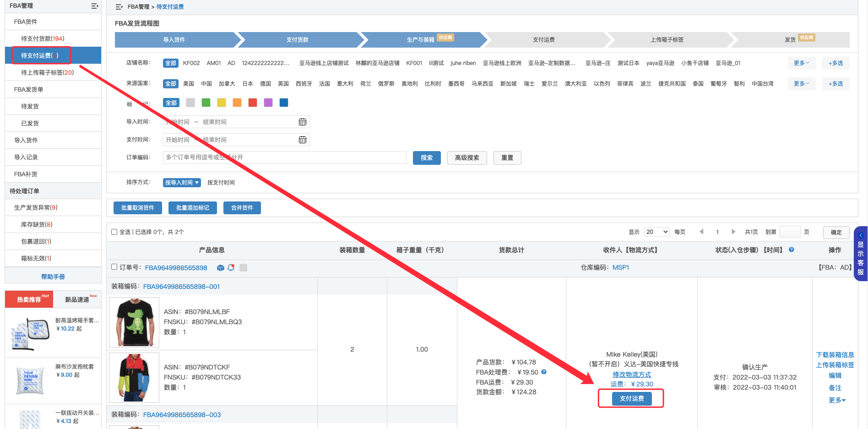
Task: Click the 订单编码 input field
Action: coord(284,157)
